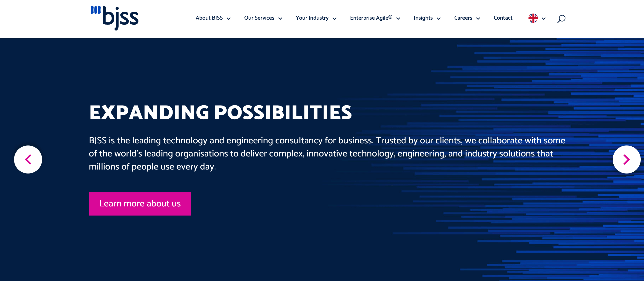Click the About BJSS menu item
This screenshot has width=644, height=294.
209,18
